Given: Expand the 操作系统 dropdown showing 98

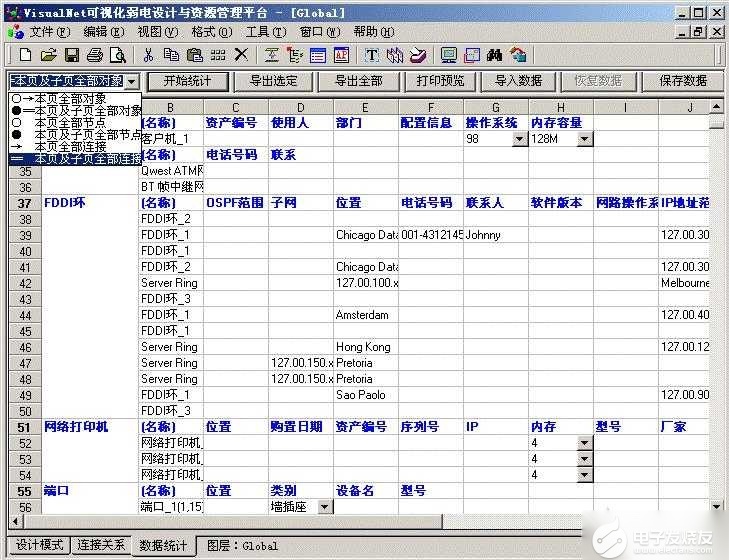Looking at the screenshot, I should [519, 139].
